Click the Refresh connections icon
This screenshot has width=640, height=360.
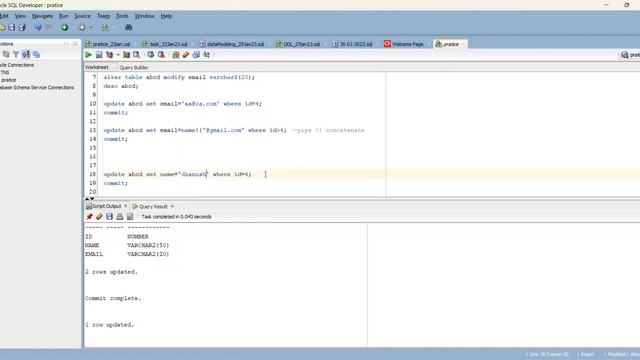point(6,54)
